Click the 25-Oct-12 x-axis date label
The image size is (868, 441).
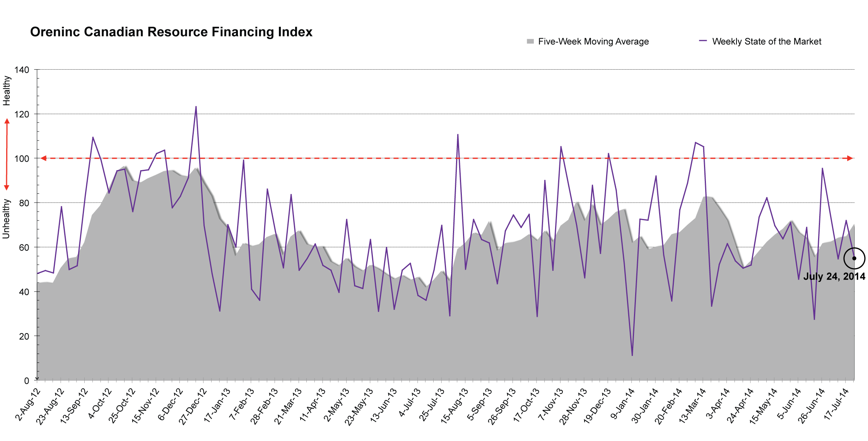point(121,406)
